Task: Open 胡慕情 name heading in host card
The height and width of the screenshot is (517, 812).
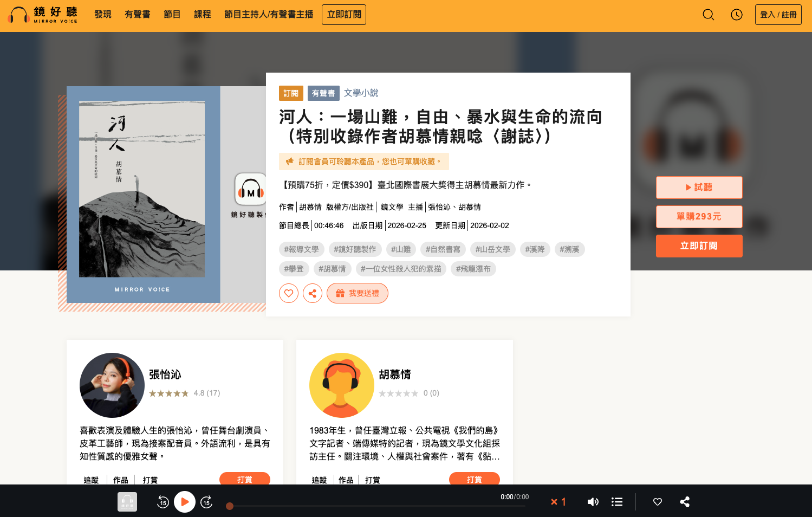Action: tap(395, 374)
